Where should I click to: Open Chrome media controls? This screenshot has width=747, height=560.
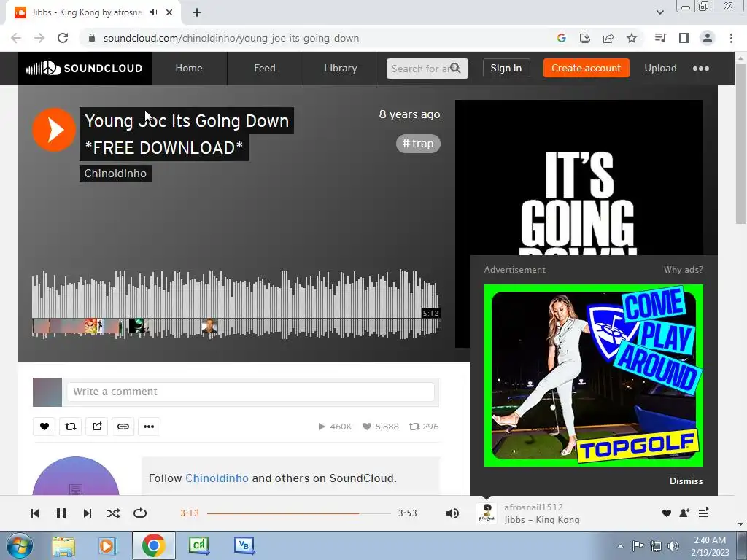[660, 38]
